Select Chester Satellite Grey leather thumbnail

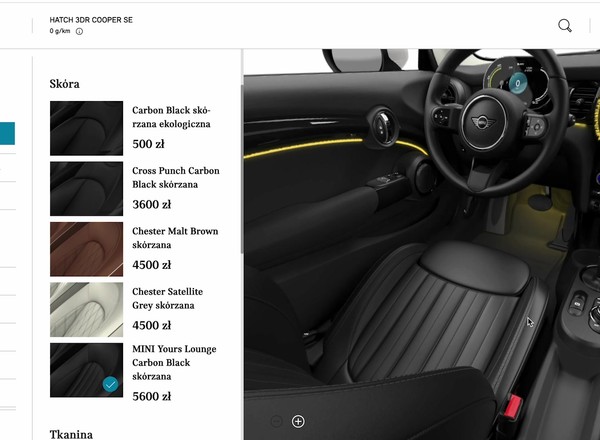(x=86, y=309)
